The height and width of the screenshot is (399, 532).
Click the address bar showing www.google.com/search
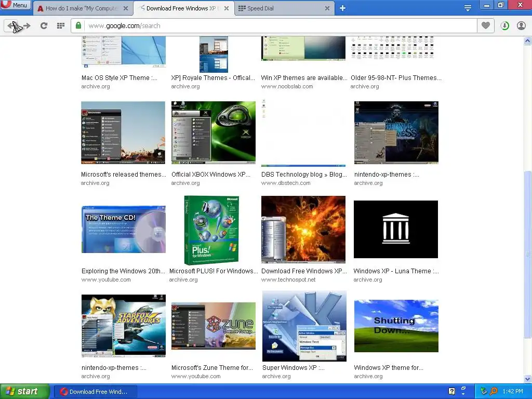273,26
